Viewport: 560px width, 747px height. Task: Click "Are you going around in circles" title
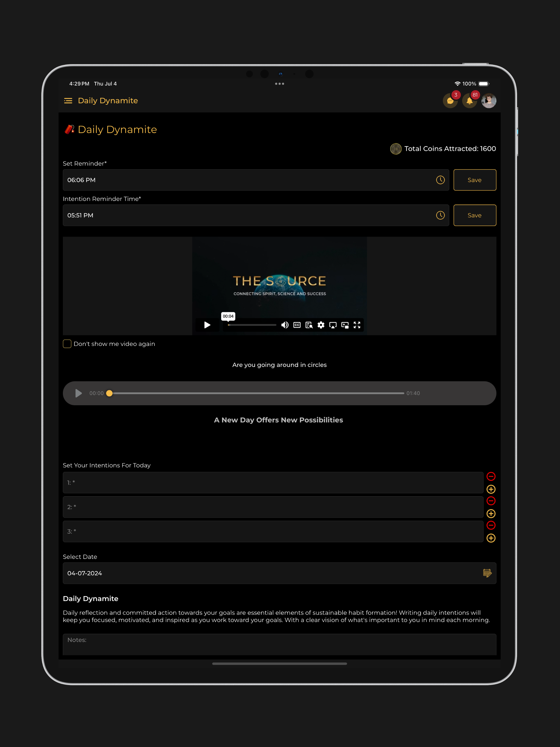pyautogui.click(x=279, y=365)
